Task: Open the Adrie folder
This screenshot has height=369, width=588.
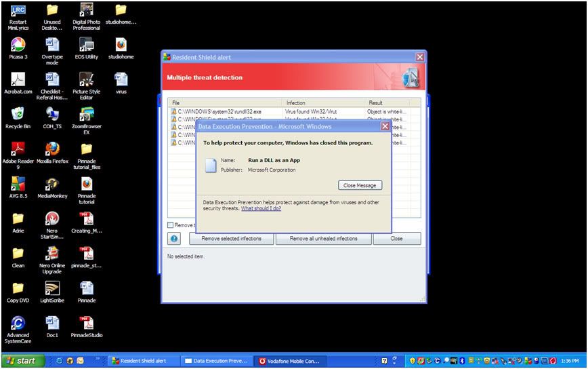Action: tap(18, 222)
